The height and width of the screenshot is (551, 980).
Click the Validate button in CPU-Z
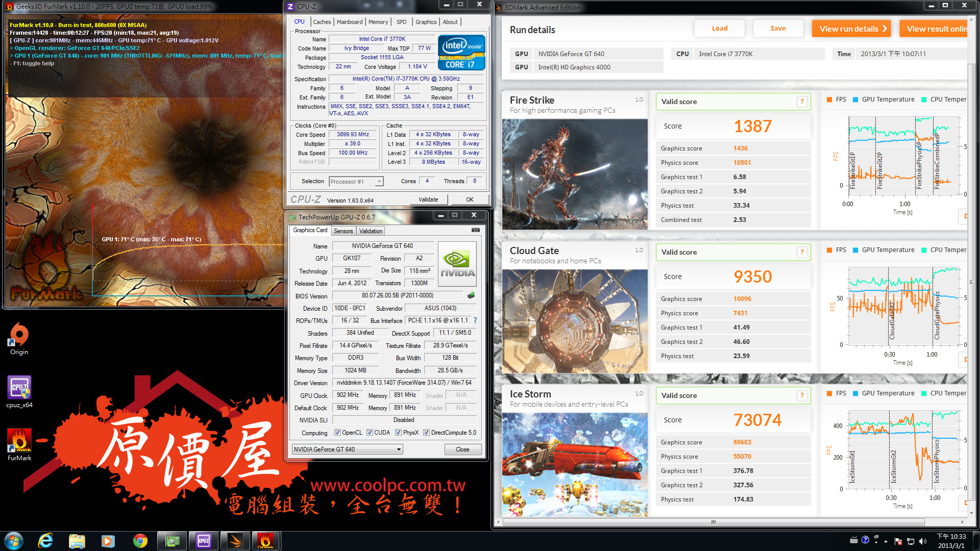click(428, 199)
